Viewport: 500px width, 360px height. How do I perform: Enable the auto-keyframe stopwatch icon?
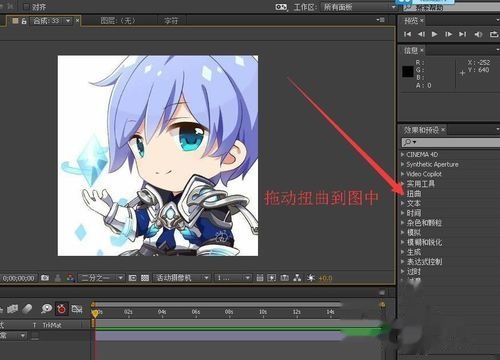click(x=61, y=309)
